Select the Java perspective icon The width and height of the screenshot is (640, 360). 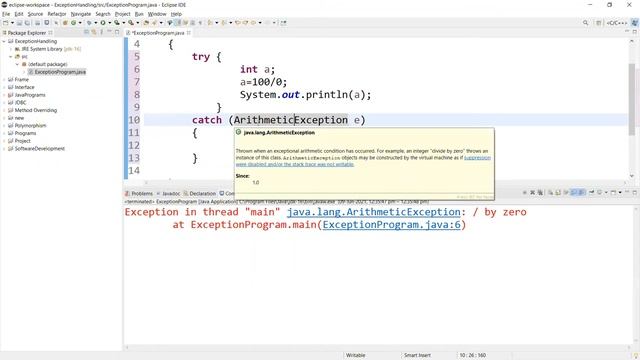(635, 23)
